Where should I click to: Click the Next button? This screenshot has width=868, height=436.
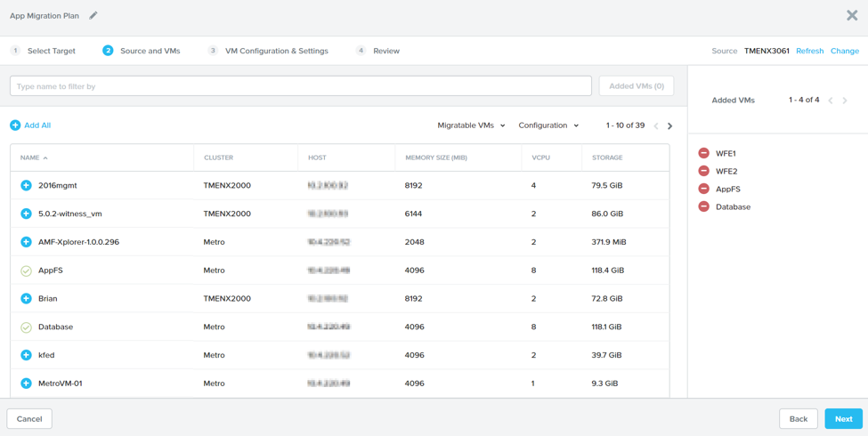pyautogui.click(x=844, y=419)
